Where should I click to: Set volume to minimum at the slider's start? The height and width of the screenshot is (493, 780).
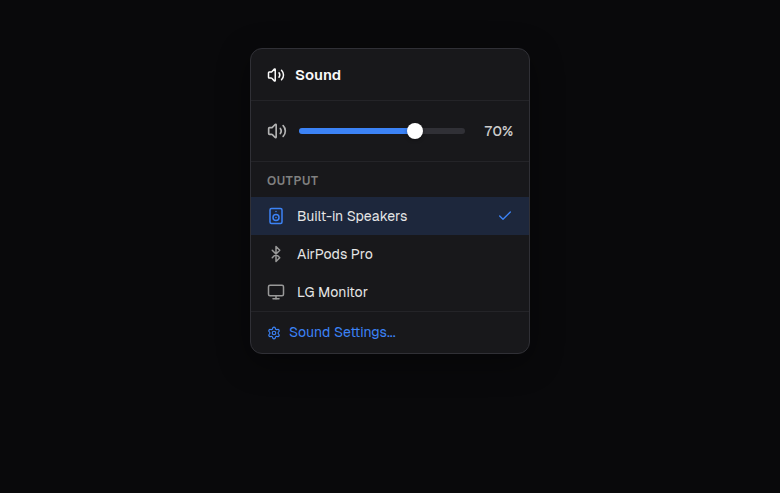[300, 131]
